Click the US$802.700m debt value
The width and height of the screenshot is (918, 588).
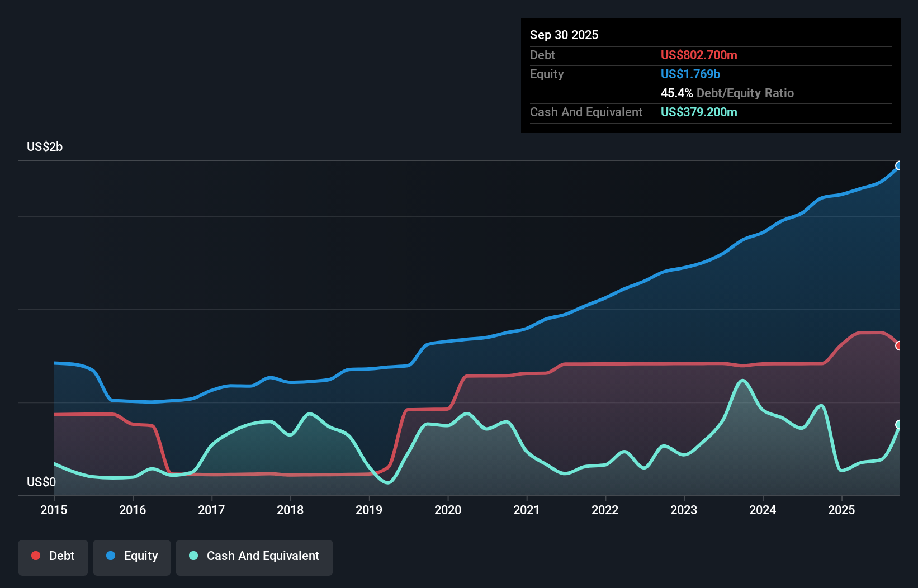pos(698,55)
